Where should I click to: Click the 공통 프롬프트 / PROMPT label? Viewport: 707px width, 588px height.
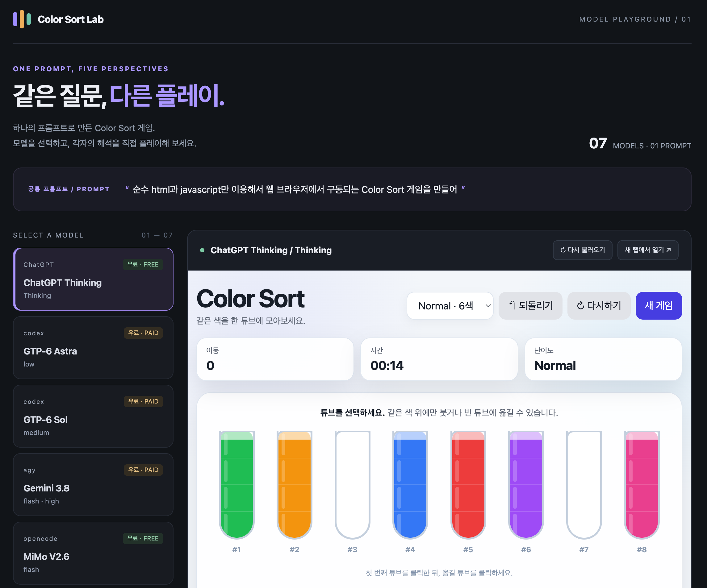pyautogui.click(x=69, y=189)
